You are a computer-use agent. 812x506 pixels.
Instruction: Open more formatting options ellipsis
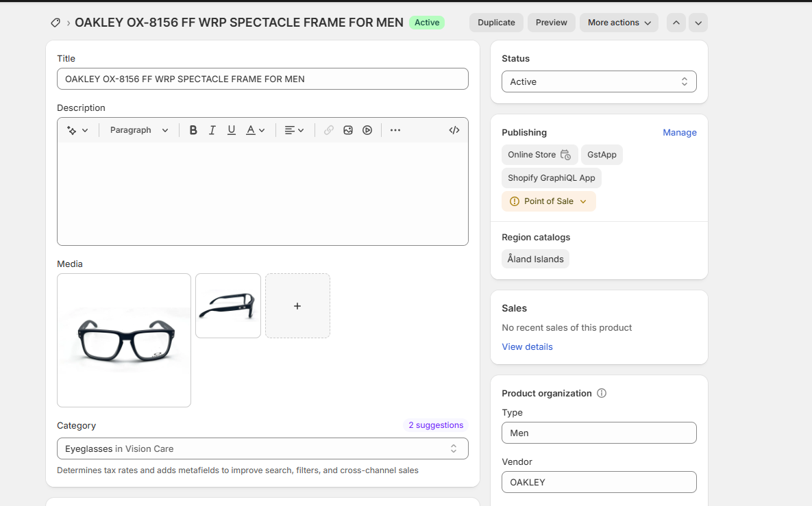395,130
